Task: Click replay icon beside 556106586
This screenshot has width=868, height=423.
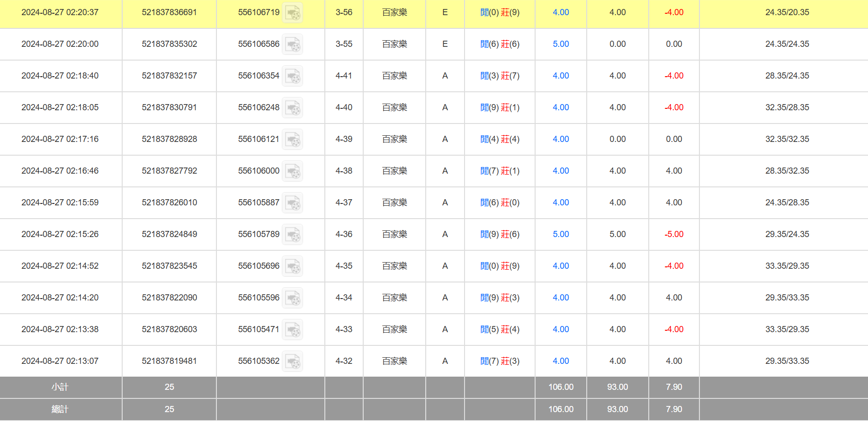Action: click(292, 44)
